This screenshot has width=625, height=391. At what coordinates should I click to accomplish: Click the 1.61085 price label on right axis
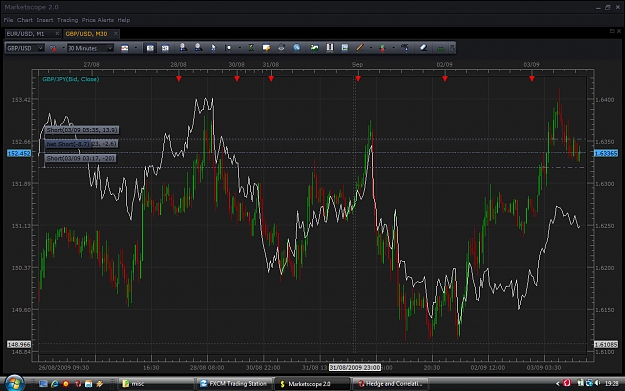tap(606, 344)
